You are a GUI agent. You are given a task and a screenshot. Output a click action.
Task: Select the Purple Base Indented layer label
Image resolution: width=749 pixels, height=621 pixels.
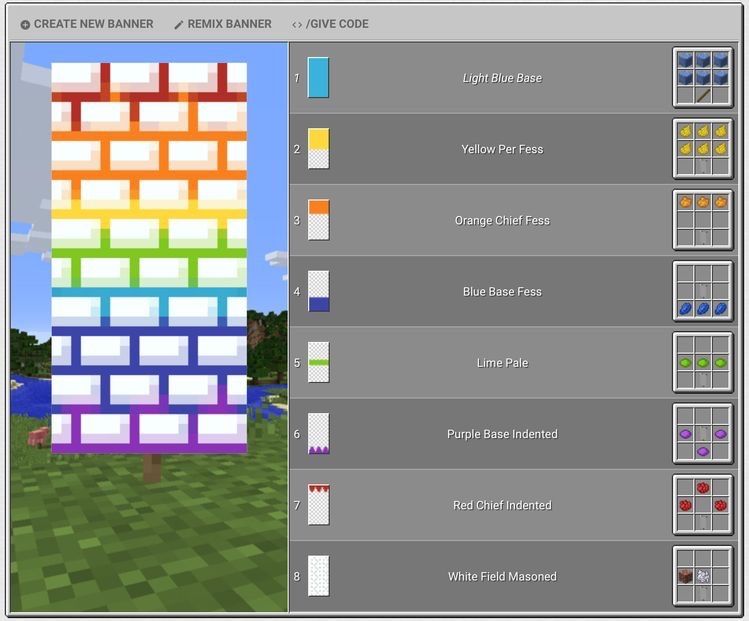(502, 434)
